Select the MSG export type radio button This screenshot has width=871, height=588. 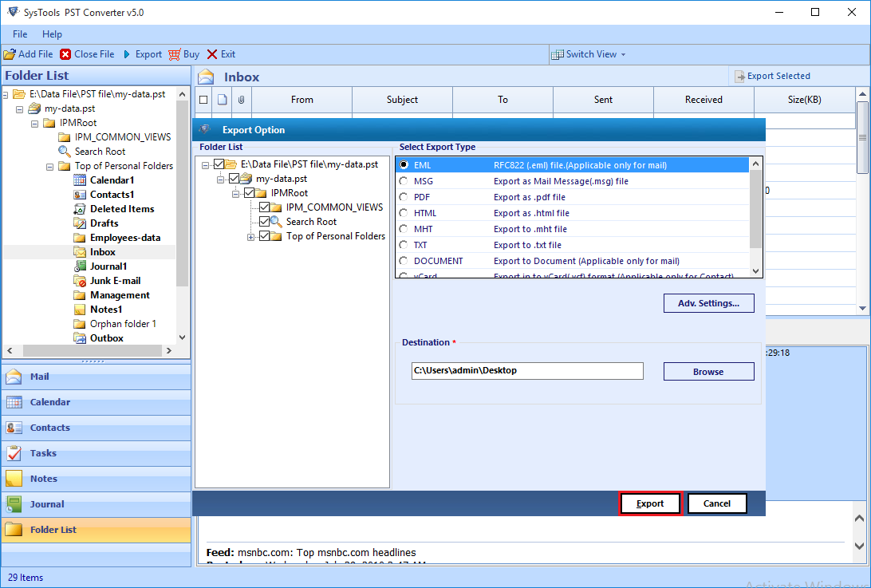(x=404, y=181)
